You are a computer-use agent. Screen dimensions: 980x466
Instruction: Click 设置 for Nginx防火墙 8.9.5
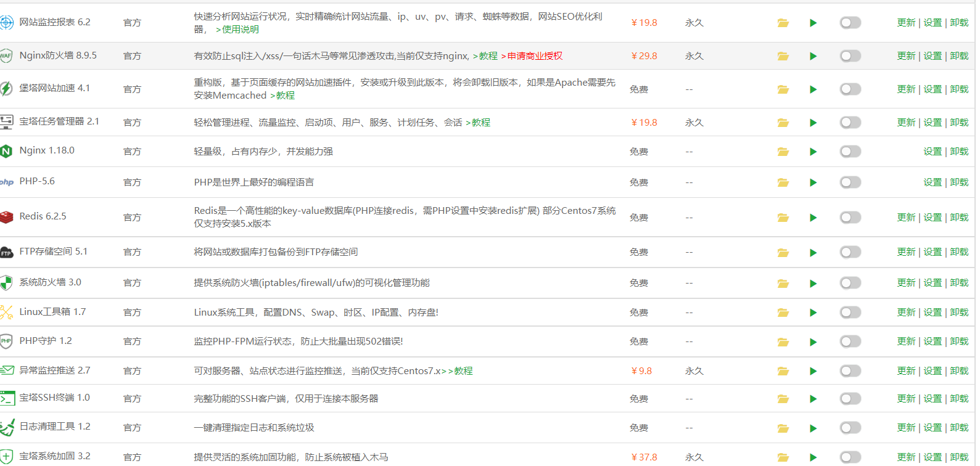[933, 56]
